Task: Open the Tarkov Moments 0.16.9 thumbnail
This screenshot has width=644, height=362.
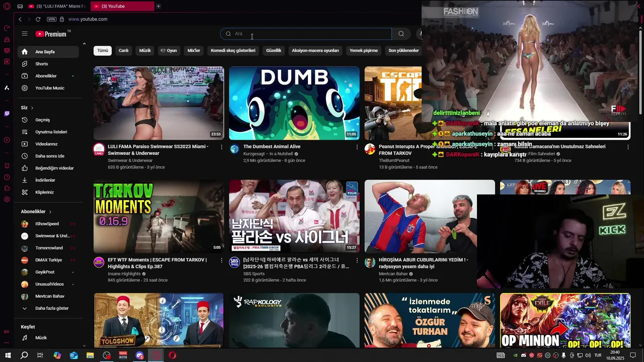Action: tap(158, 216)
